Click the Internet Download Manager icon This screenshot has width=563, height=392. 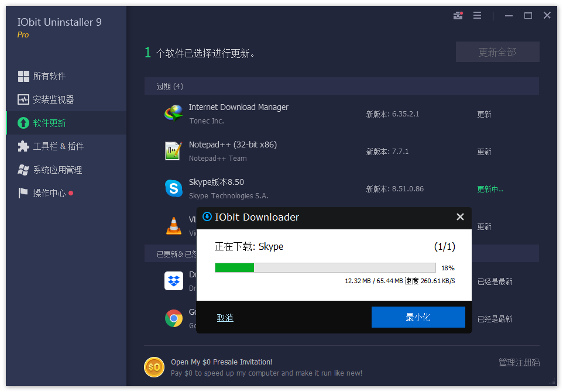click(x=174, y=114)
